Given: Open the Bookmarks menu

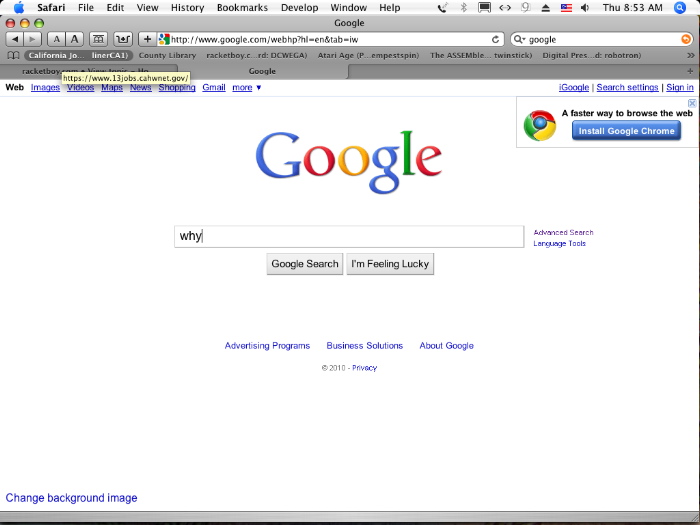Looking at the screenshot, I should (242, 8).
